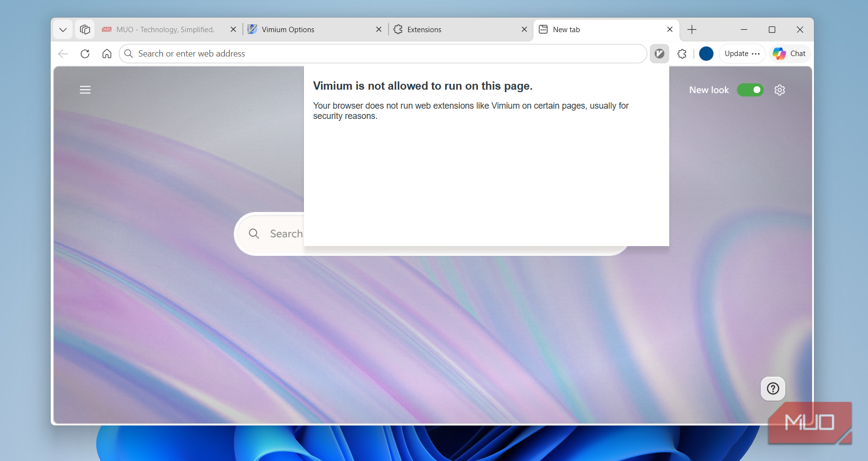Close the New tab tab
Viewport: 868px width, 461px height.
(x=670, y=30)
